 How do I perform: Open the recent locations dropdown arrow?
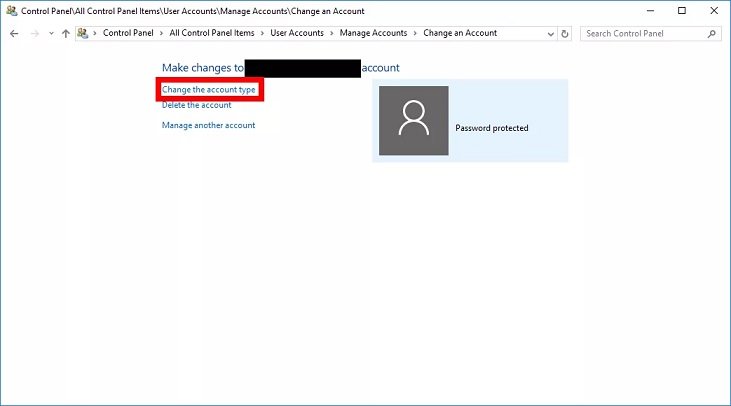(51, 33)
